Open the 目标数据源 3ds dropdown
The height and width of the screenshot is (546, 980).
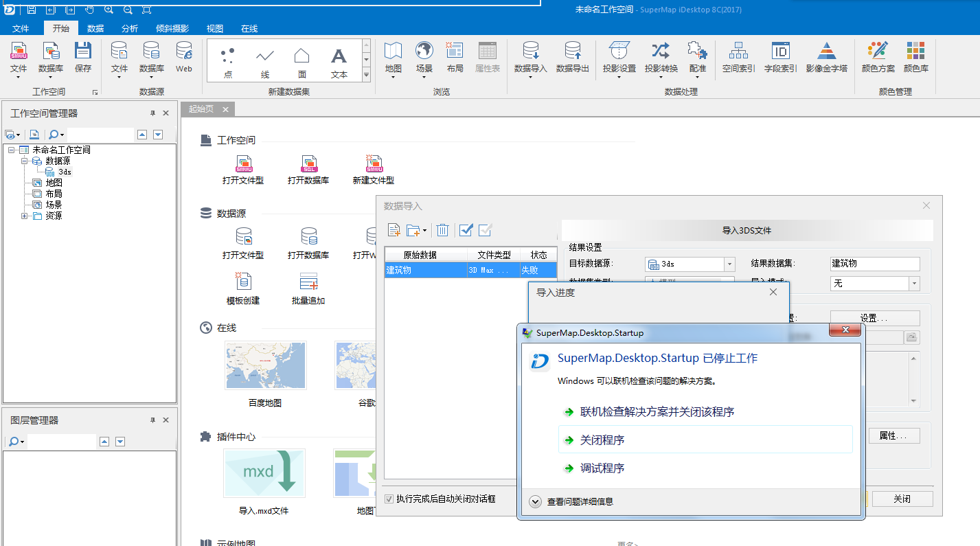[729, 264]
